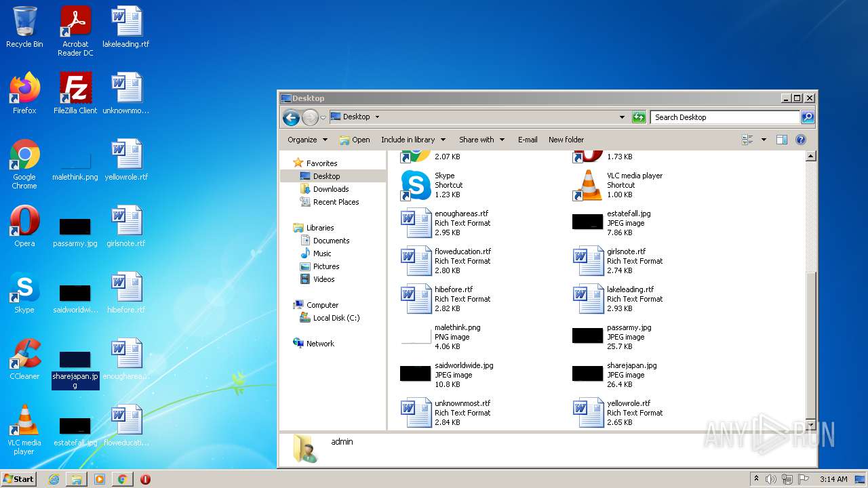Open the Recycle Bin desktop icon
Screen dimensions: 868x488
tap(24, 27)
